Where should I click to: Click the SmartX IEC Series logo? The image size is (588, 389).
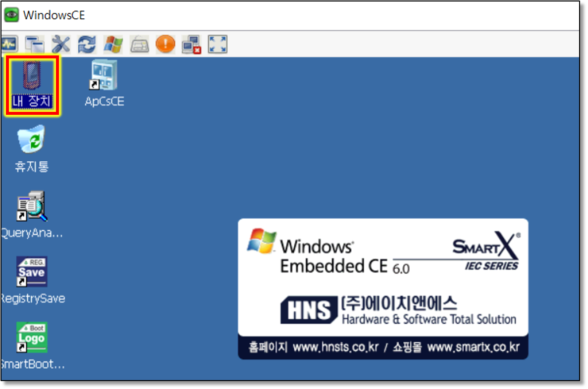click(x=485, y=251)
